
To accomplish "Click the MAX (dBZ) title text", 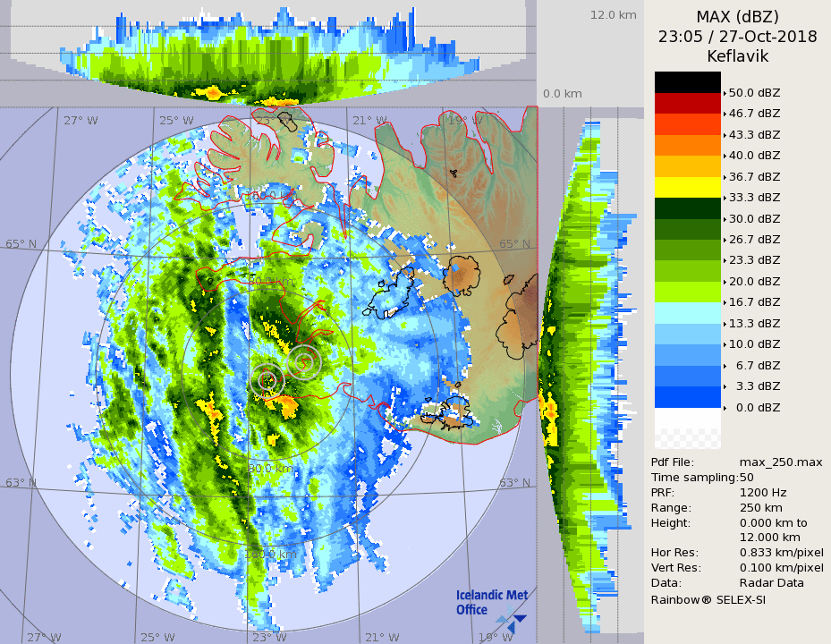I will tap(737, 17).
